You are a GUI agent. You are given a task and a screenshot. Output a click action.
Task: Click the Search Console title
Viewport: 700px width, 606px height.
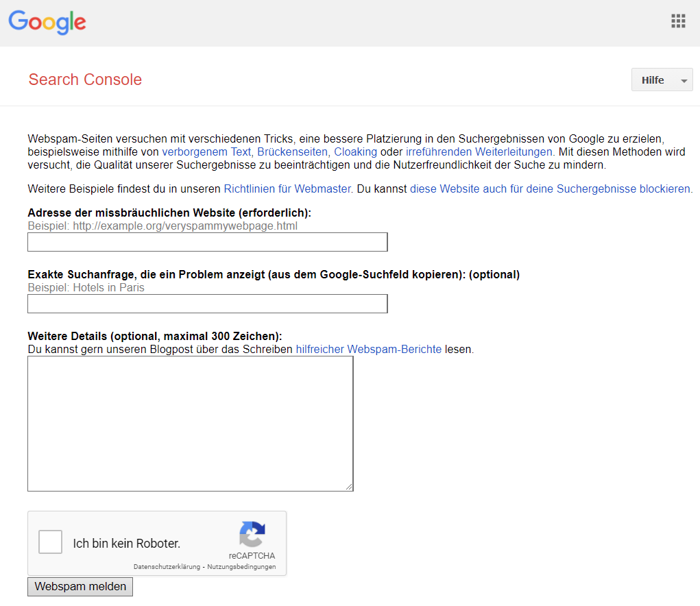click(85, 80)
